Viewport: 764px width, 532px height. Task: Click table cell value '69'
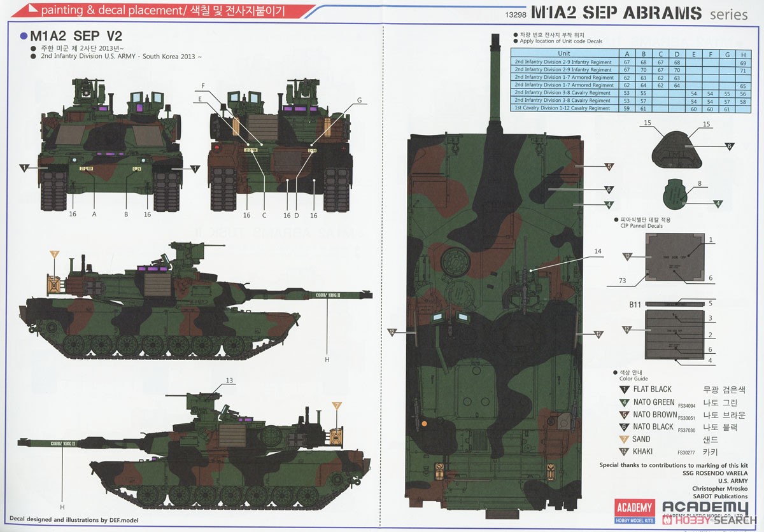(x=743, y=62)
